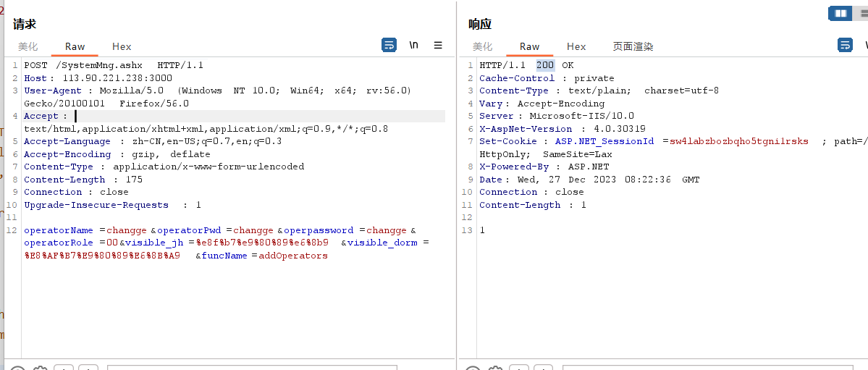868x370 pixels.
Task: Click the Date: Wed, 27 Dec 2023 header
Action: click(x=589, y=180)
